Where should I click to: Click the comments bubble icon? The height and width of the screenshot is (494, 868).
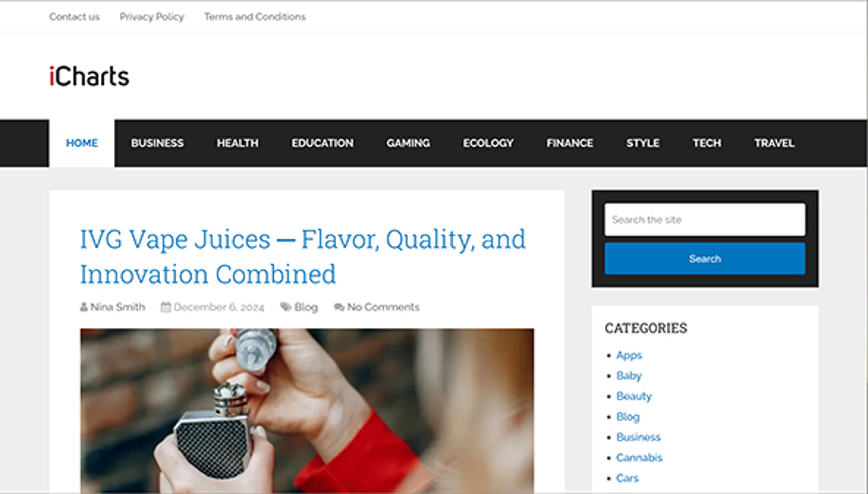click(x=339, y=307)
